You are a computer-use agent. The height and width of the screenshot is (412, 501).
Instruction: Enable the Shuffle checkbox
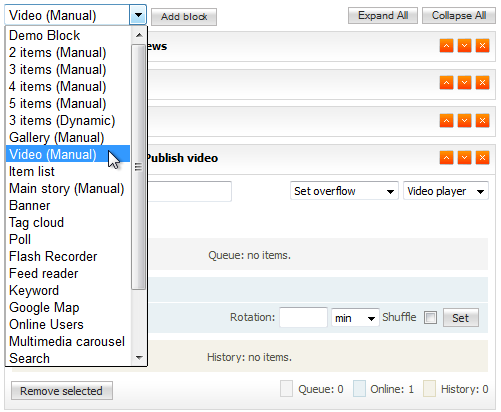[x=430, y=317]
